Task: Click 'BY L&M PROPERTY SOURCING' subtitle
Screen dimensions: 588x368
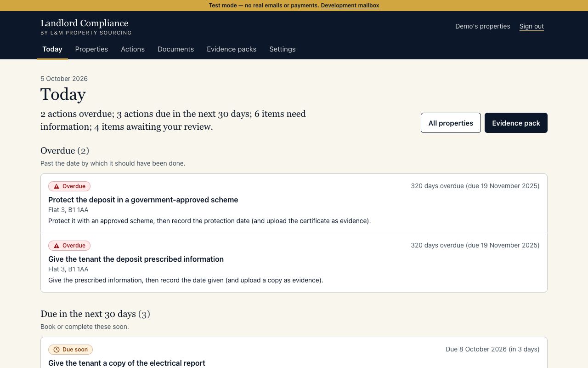Action: [86, 33]
